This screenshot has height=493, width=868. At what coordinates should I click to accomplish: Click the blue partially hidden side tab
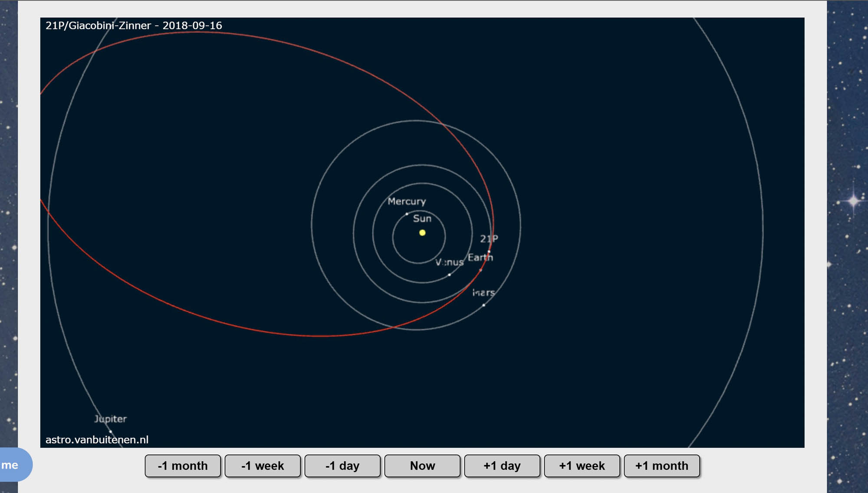14,465
